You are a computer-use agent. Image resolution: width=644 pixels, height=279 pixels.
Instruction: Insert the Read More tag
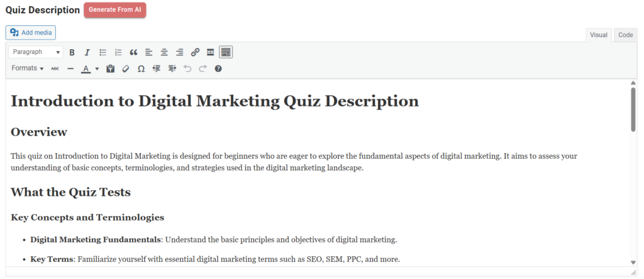click(211, 52)
